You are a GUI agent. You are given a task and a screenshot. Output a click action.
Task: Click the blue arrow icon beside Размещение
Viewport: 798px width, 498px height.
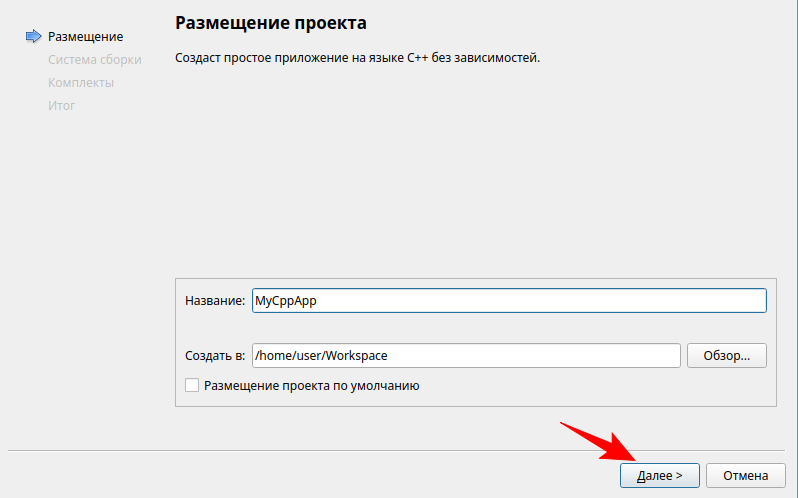point(34,37)
